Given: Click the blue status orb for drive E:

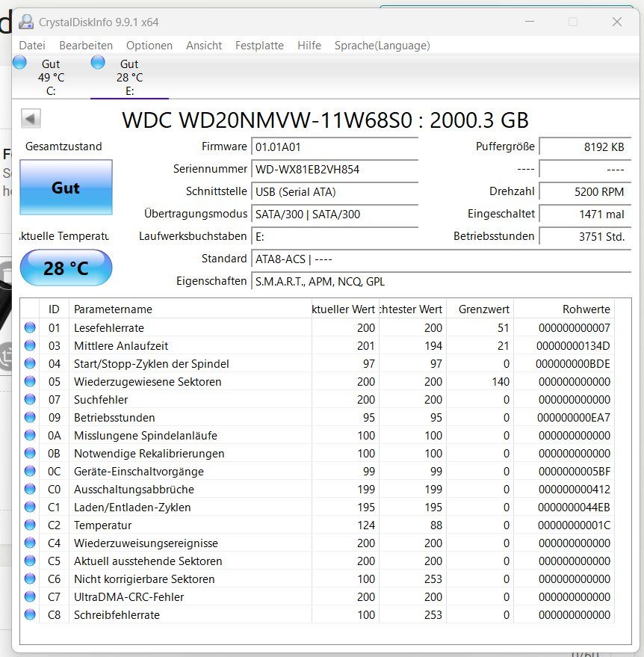Looking at the screenshot, I should point(98,63).
